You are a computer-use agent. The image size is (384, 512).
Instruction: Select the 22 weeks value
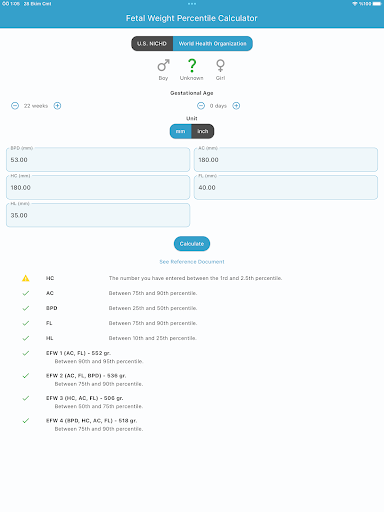36,106
